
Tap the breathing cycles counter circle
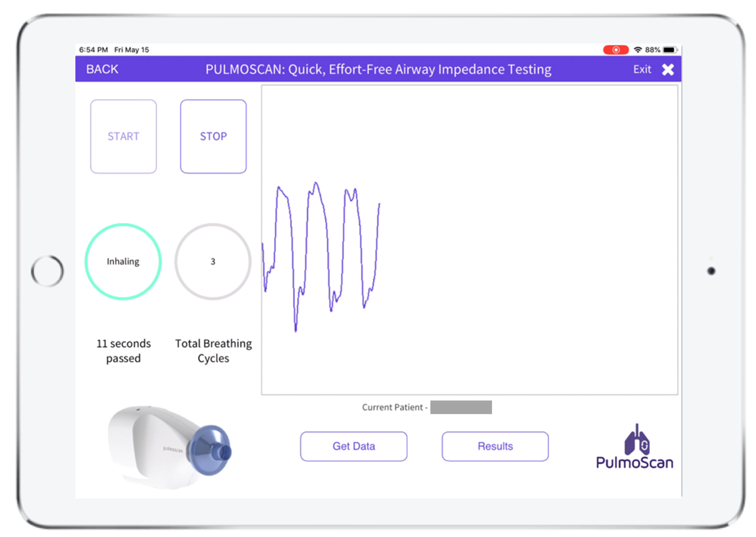pos(213,262)
